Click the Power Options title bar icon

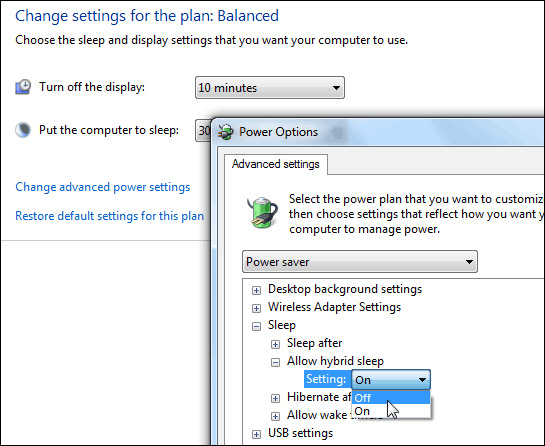(226, 132)
